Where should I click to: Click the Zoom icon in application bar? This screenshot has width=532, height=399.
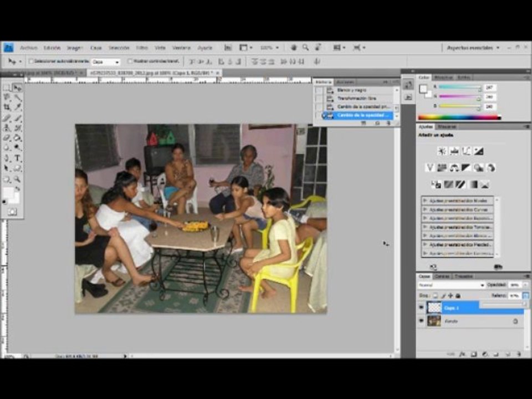coord(306,48)
